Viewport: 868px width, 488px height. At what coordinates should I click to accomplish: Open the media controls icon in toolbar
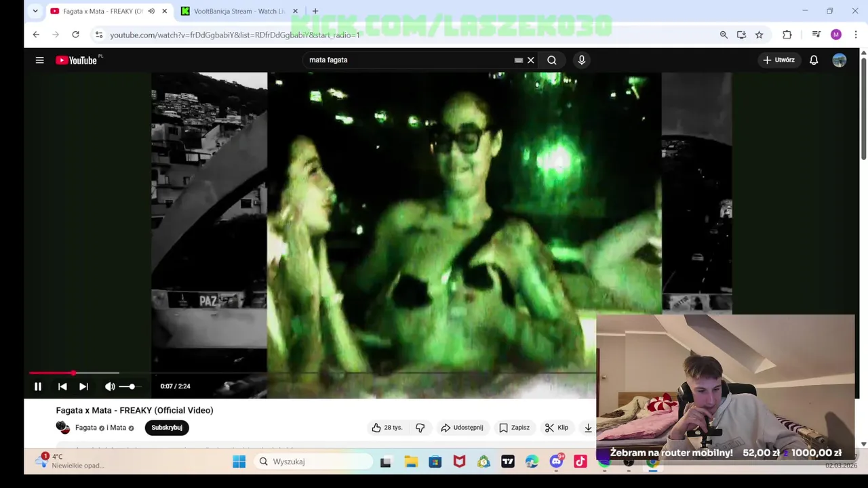816,35
